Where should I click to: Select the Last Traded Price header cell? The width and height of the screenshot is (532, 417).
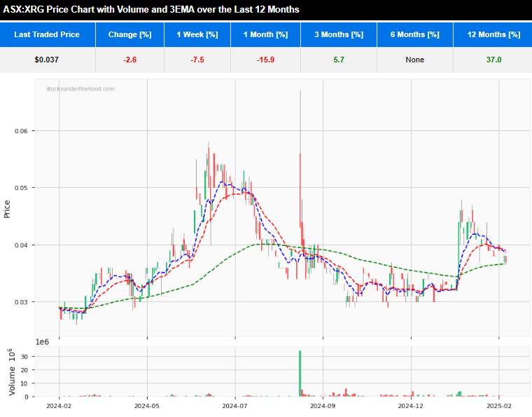coord(48,34)
